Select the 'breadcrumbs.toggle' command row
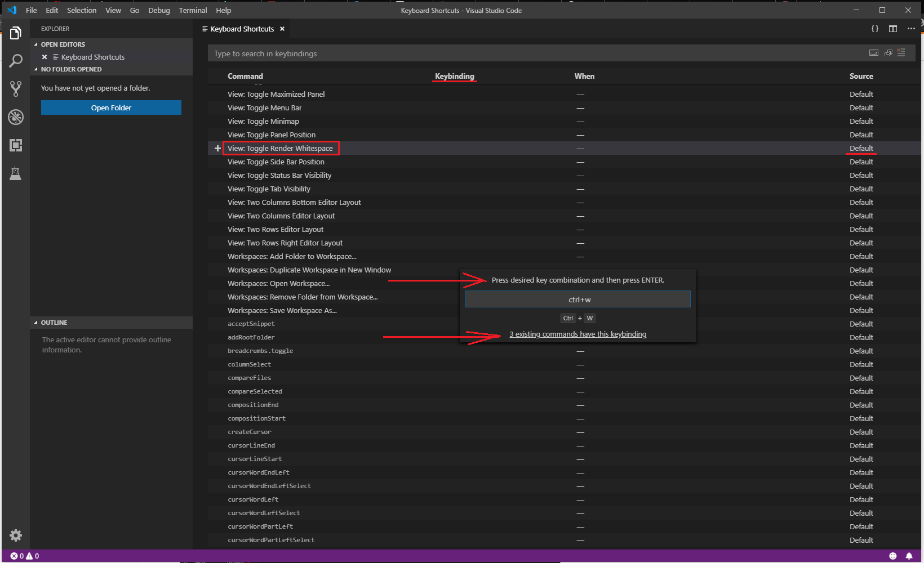Screen dimensions: 924x563 click(x=564, y=351)
